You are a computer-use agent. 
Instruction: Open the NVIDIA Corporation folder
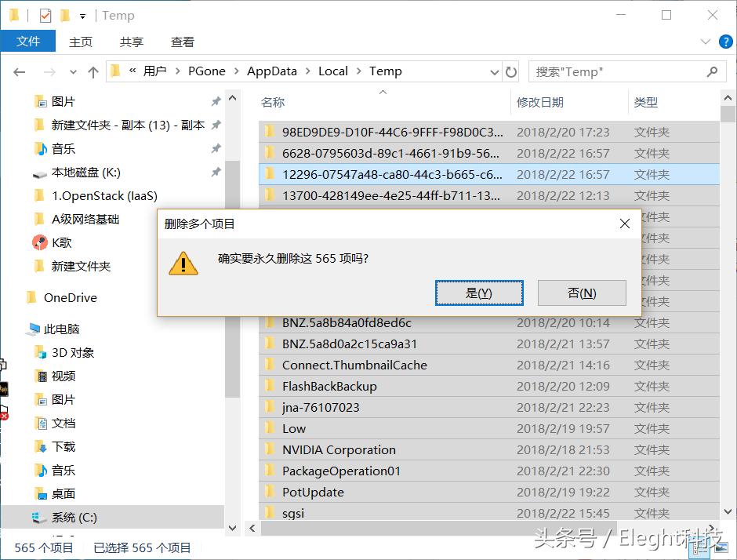click(x=338, y=449)
